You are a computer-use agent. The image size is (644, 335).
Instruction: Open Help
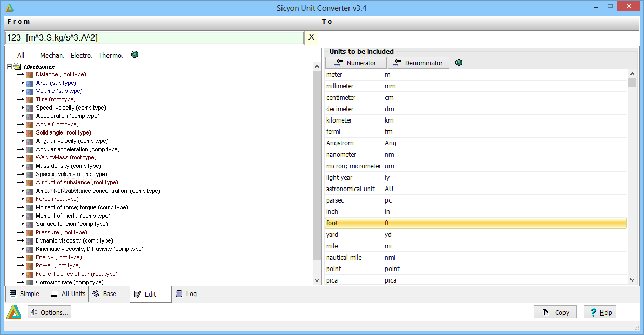(600, 312)
